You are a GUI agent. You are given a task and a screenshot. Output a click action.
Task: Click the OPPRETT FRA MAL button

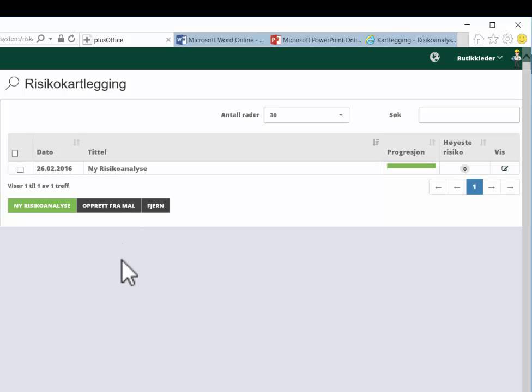108,206
